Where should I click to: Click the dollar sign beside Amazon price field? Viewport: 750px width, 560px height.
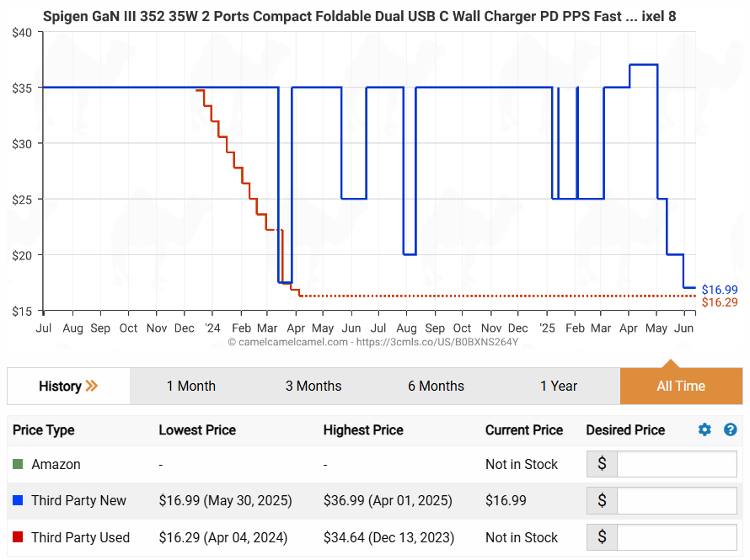602,464
